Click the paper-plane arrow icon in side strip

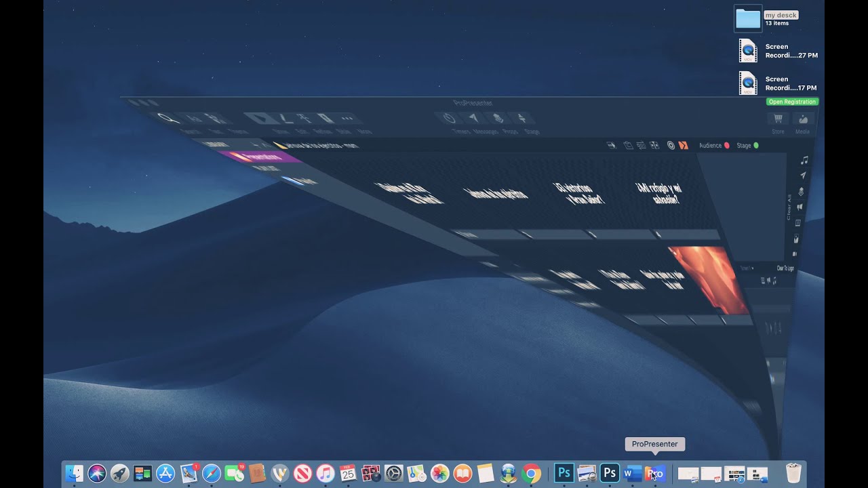click(803, 176)
